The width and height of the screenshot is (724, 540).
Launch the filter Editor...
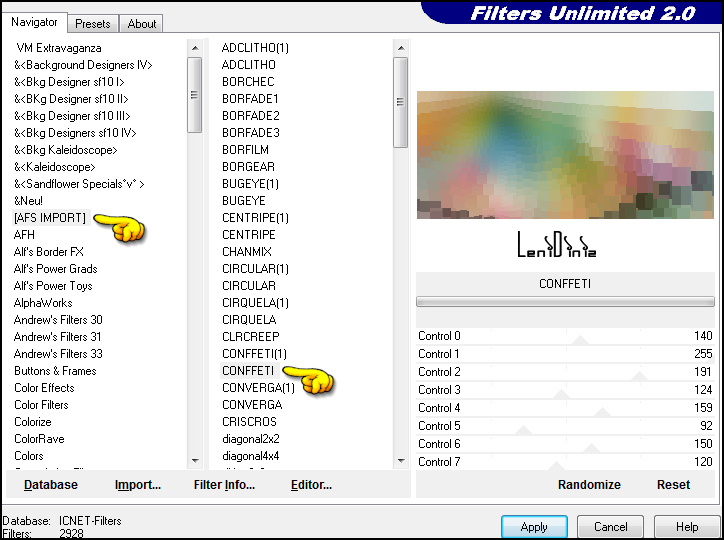tap(311, 485)
